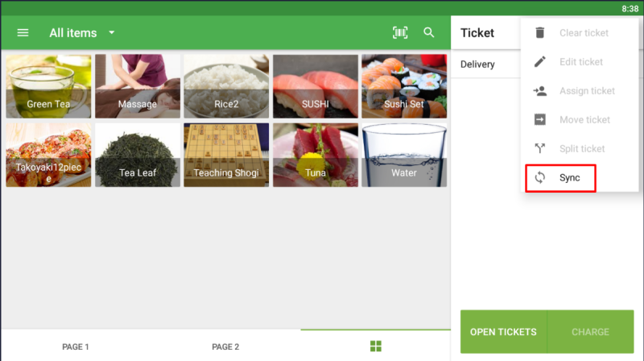This screenshot has width=644, height=361.
Task: Switch to the PAGE 2 tab
Action: tap(225, 347)
